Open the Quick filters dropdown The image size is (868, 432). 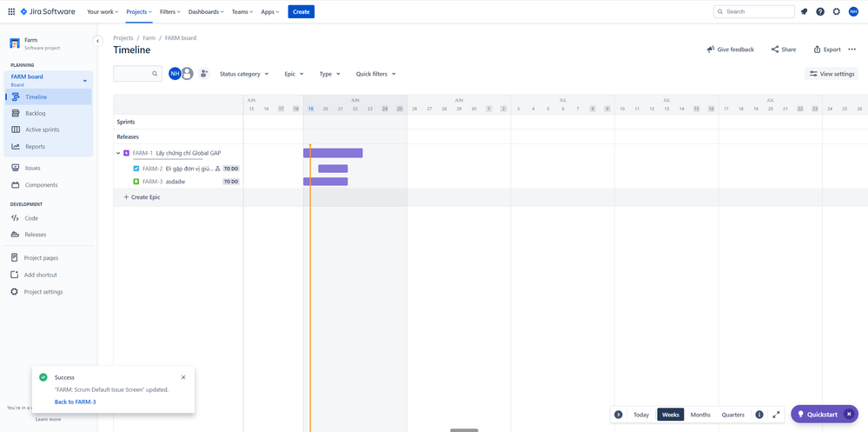376,74
